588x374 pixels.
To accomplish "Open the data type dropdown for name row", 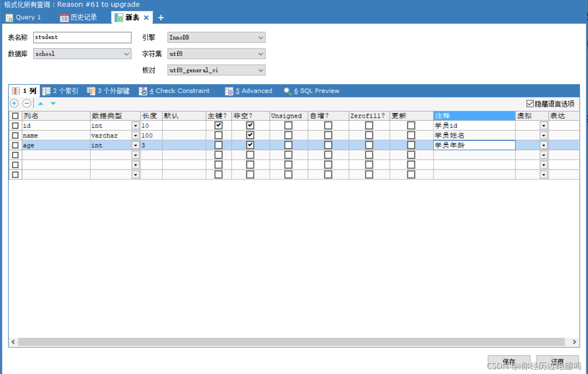I will (135, 135).
